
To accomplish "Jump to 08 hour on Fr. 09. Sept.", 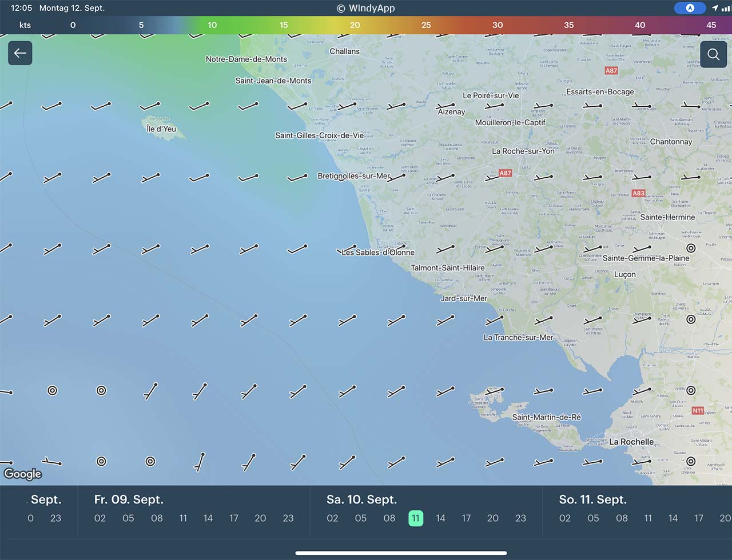I will click(157, 518).
